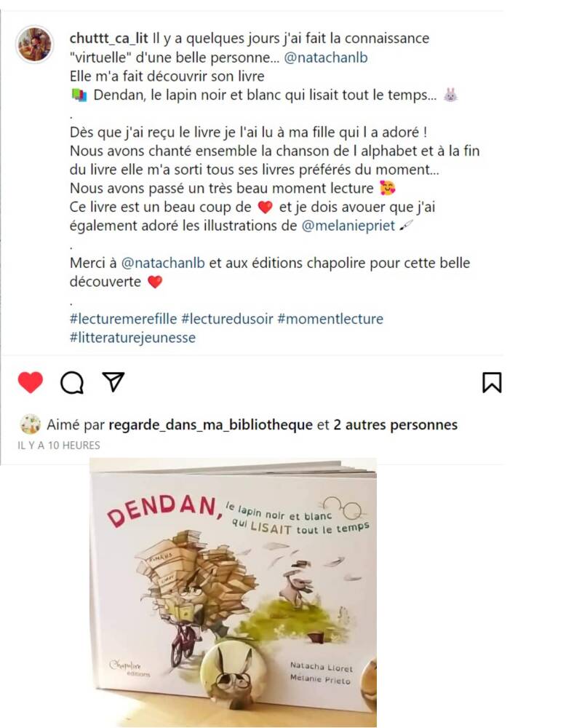The height and width of the screenshot is (728, 582).
Task: Visit the first @natachanlb mention
Action: (325, 57)
